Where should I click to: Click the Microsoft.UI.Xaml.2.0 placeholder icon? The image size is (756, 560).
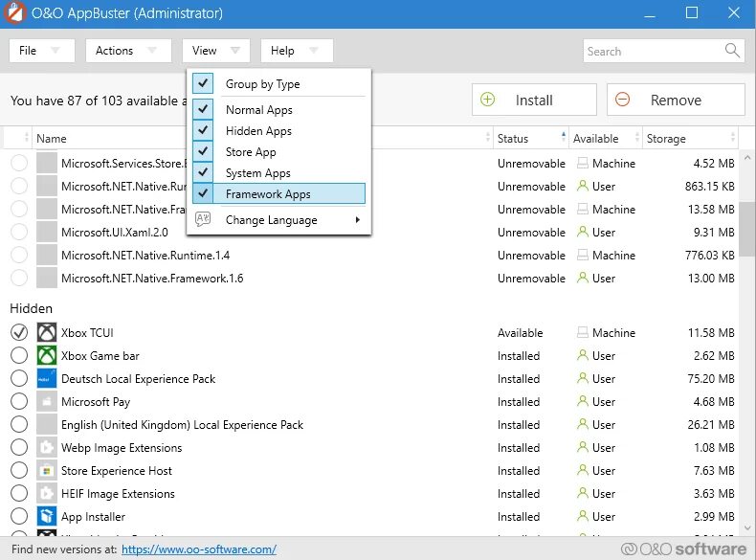coord(47,232)
